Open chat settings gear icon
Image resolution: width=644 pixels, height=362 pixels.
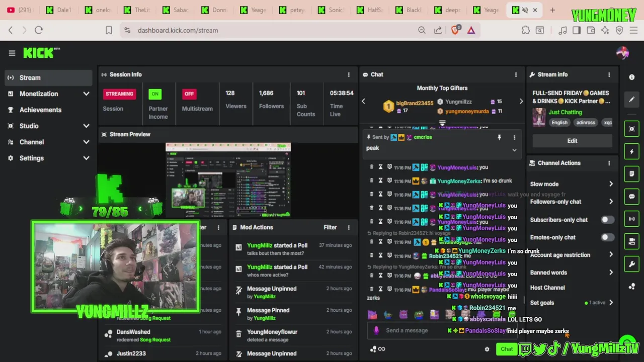(x=487, y=349)
